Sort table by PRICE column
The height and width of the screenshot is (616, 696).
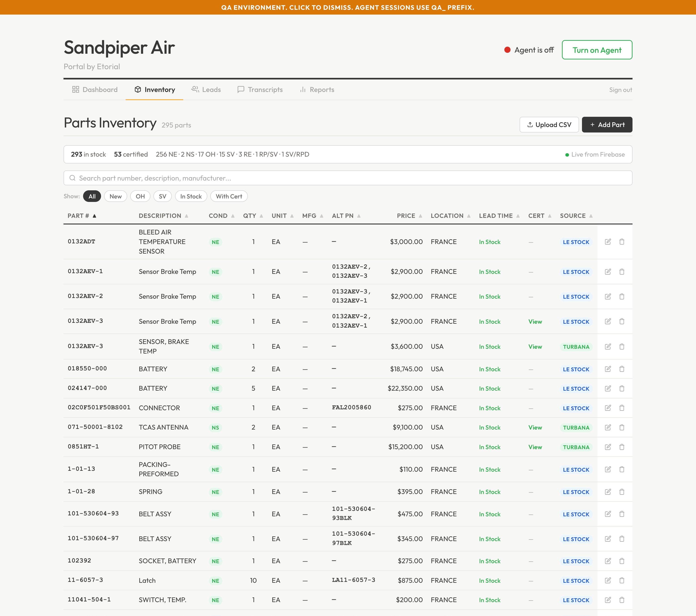(x=410, y=216)
